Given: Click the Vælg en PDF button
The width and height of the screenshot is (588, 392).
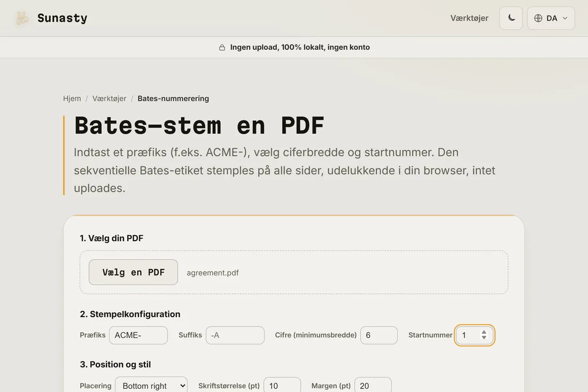Looking at the screenshot, I should pos(133,272).
